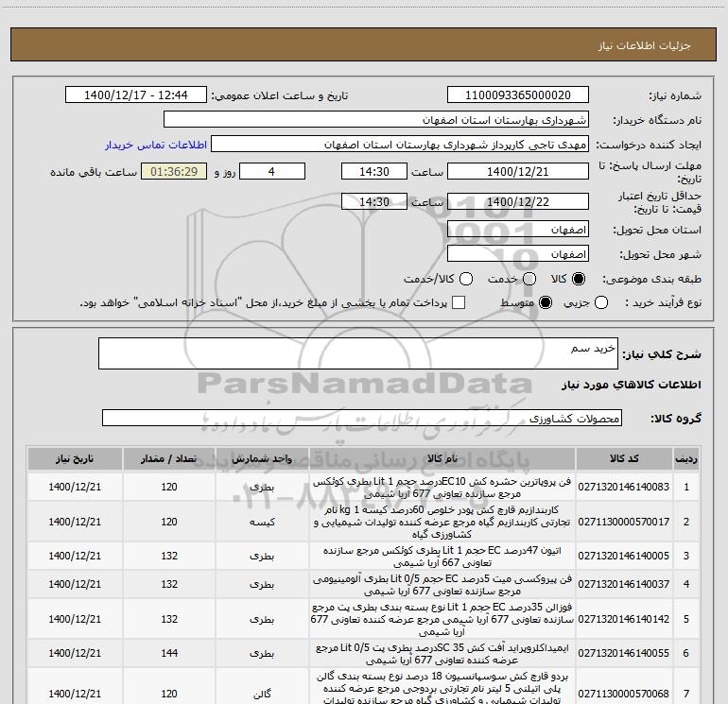Click the کد کالا column header
Image resolution: width=728 pixels, height=704 pixels.
tap(624, 459)
